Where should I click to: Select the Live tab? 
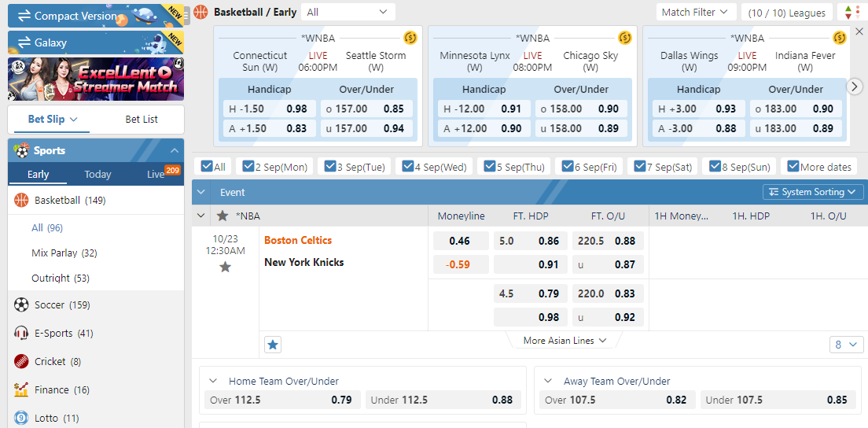(x=156, y=174)
